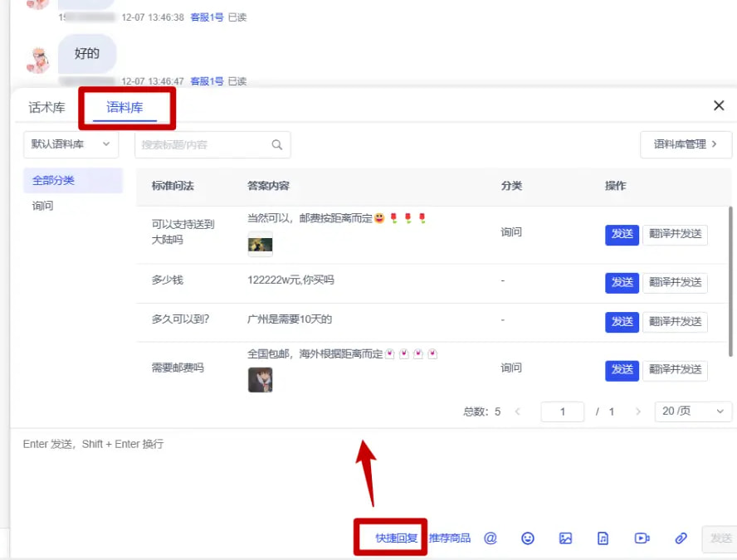Translate and send 可以支持送到大陆吗 answer
Viewport: 737px width, 560px height.
pyautogui.click(x=675, y=234)
